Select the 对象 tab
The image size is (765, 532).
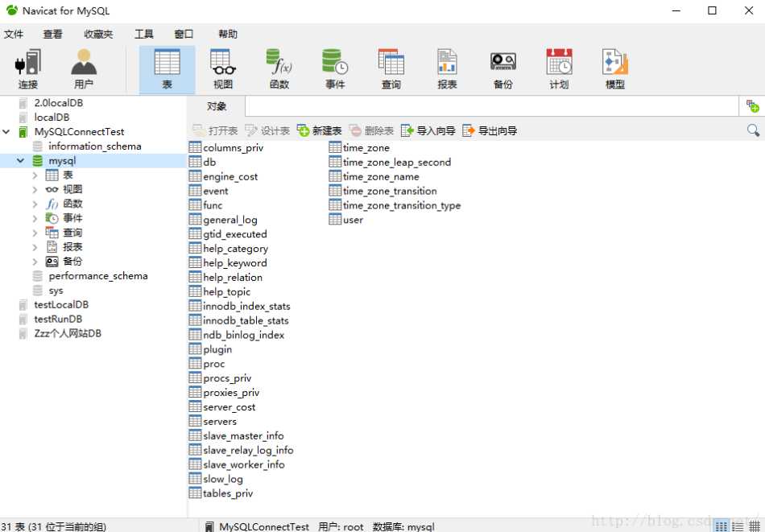(216, 106)
